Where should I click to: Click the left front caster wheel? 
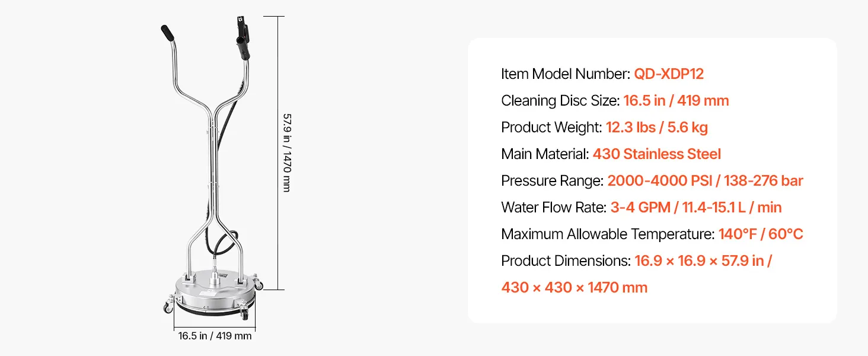click(x=167, y=307)
